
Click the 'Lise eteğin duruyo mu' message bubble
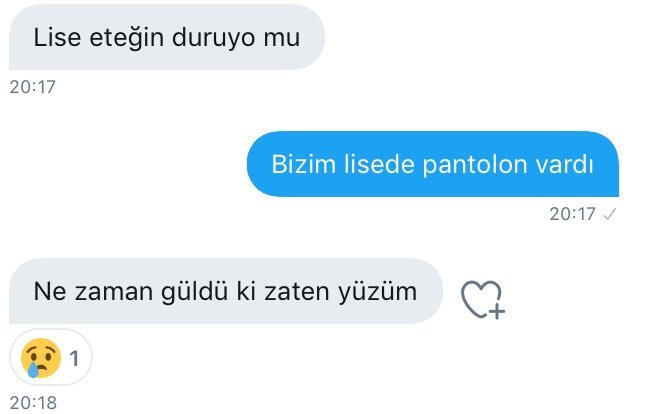166,37
